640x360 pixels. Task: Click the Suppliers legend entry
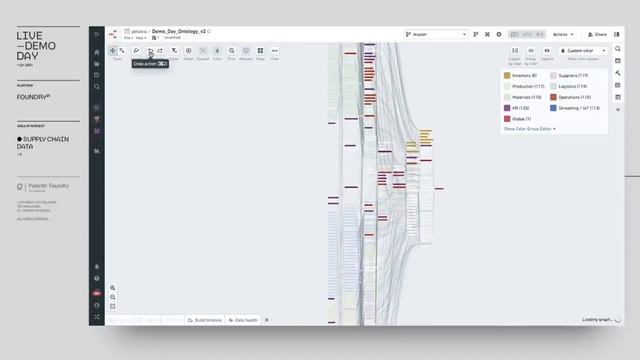pyautogui.click(x=569, y=76)
